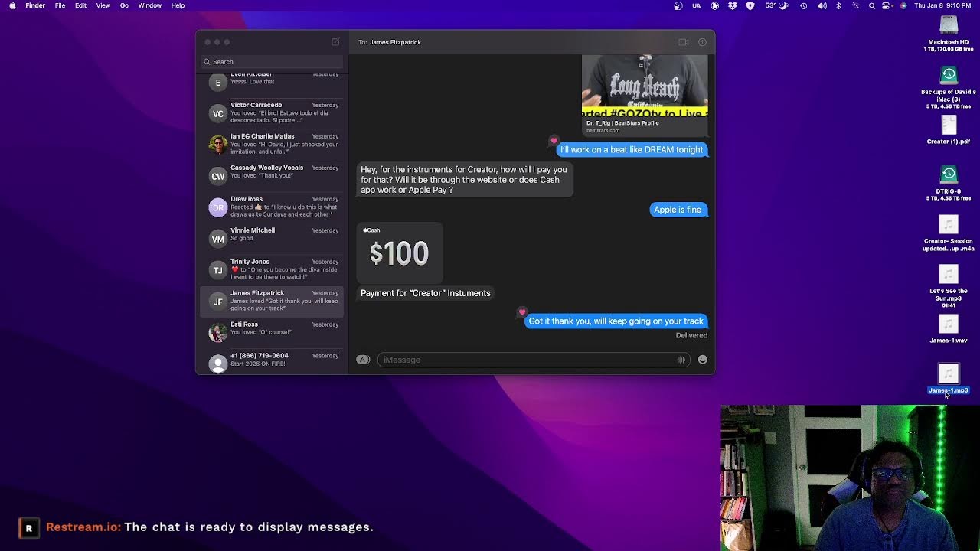Viewport: 980px width, 551px height.
Task: Open the Apple menu
Action: pyautogui.click(x=12, y=5)
